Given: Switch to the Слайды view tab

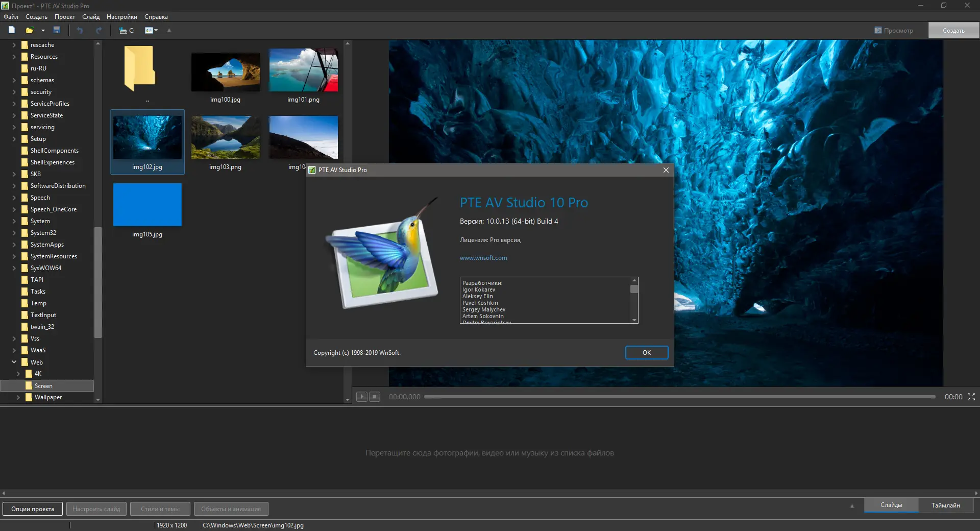Looking at the screenshot, I should (x=891, y=505).
